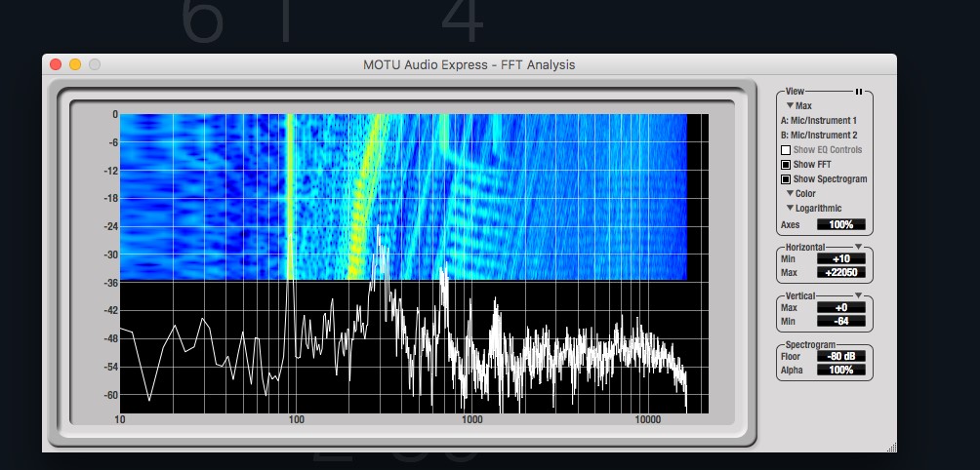The image size is (980, 470).
Task: Click the Spectrogram Floor -80 dB field
Action: (841, 357)
